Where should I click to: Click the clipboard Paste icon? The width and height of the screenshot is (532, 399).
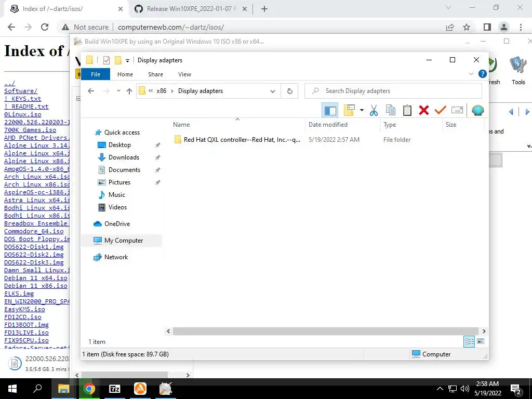(407, 110)
